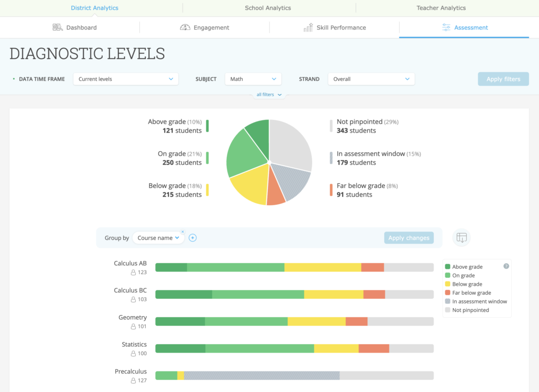Switch to the Teacher Analytics tab

click(441, 8)
